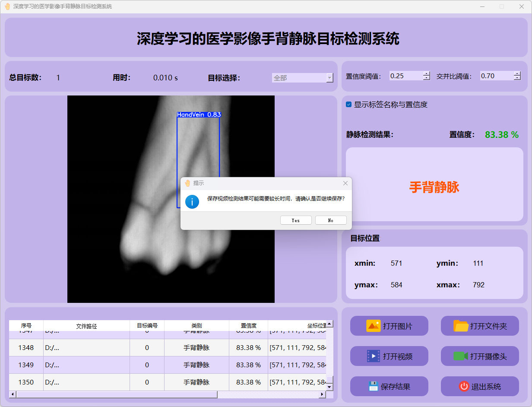This screenshot has width=532, height=407.
Task: Click the 置信度阈值 input field
Action: pos(405,76)
